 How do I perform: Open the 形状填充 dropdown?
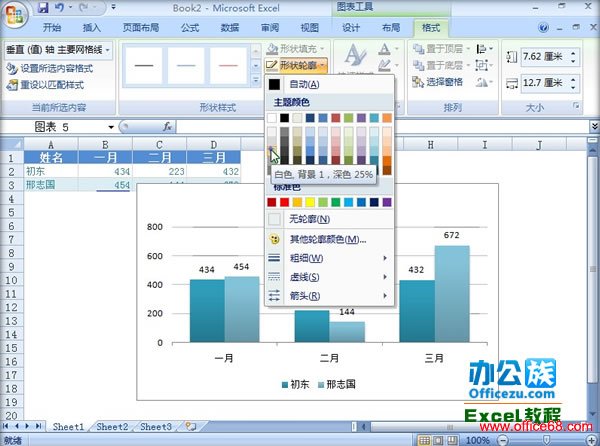pos(296,49)
